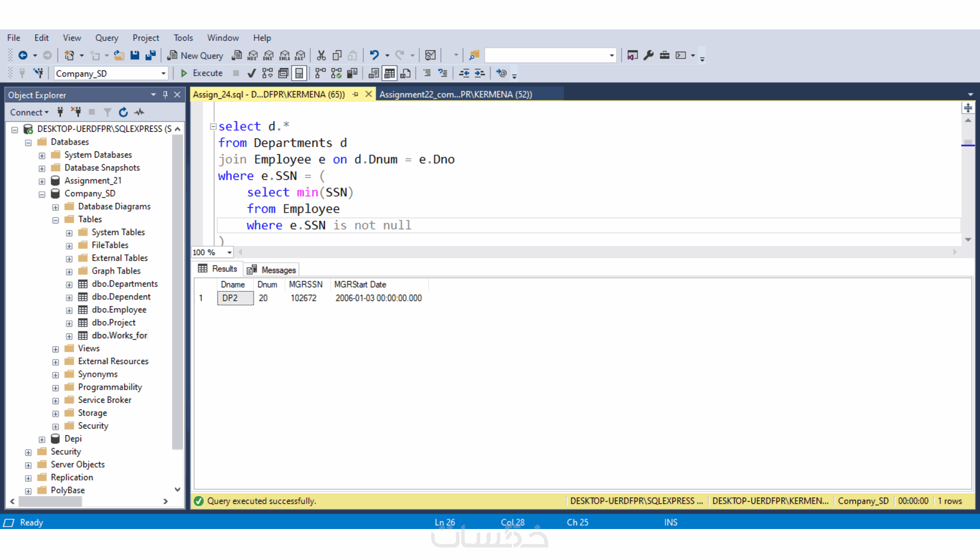Viewport: 980px width, 559px height.
Task: Click the MDX query icon
Action: 252,55
